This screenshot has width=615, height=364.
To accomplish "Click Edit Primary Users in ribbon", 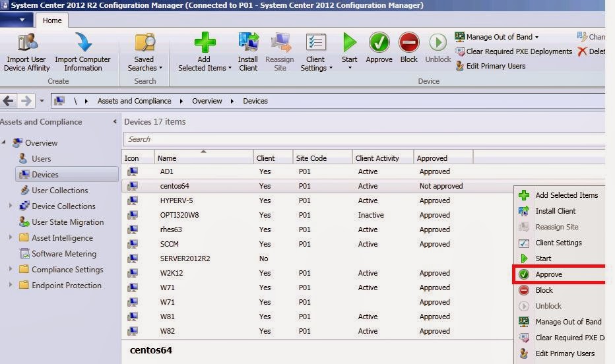I will [490, 66].
